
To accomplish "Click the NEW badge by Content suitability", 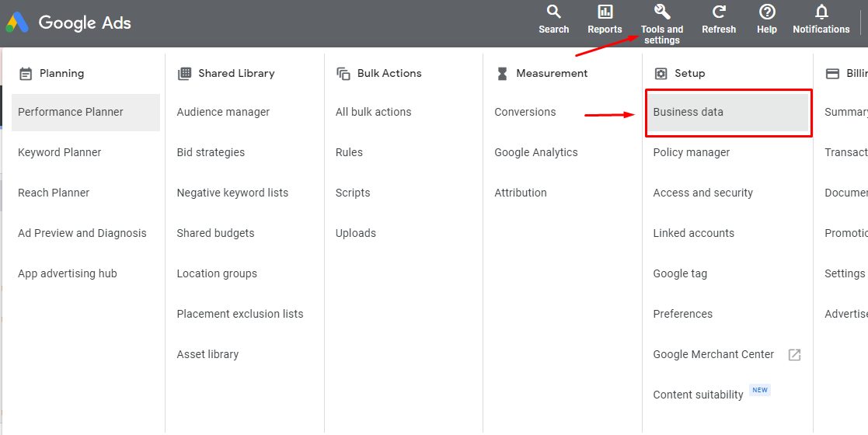I will (x=760, y=390).
